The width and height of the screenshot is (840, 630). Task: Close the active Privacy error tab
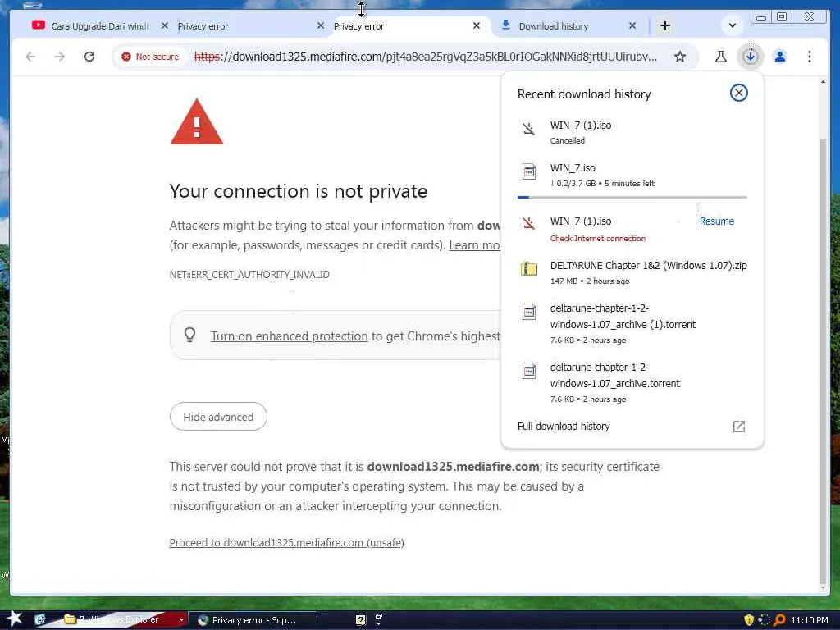pyautogui.click(x=477, y=25)
